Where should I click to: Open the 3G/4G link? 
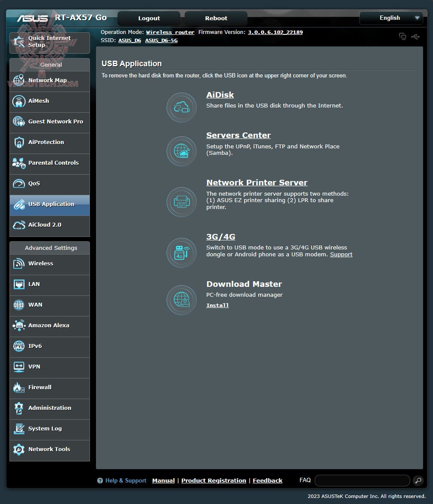pyautogui.click(x=221, y=237)
